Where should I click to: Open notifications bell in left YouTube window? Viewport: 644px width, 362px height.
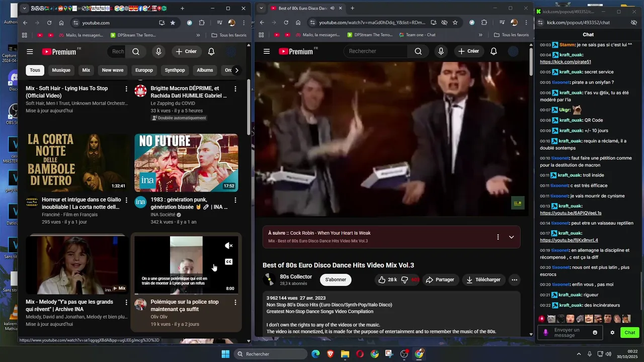click(211, 52)
